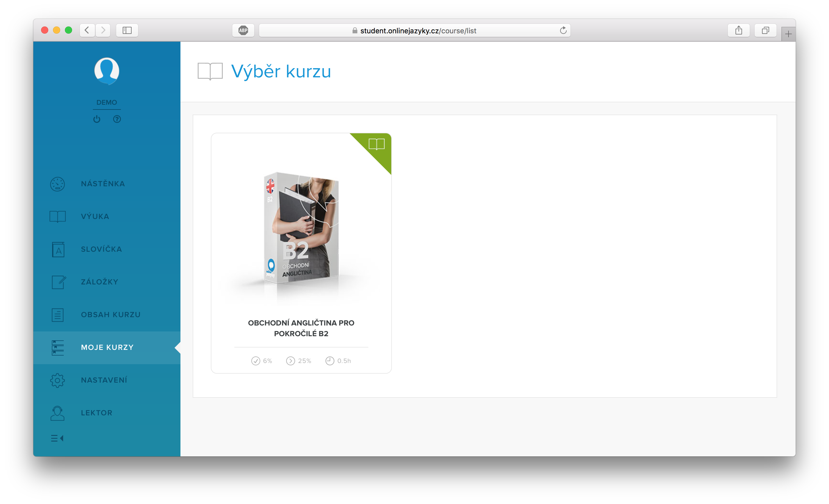Click the Nástěnka dashboard gauge icon
Image resolution: width=829 pixels, height=504 pixels.
click(57, 184)
